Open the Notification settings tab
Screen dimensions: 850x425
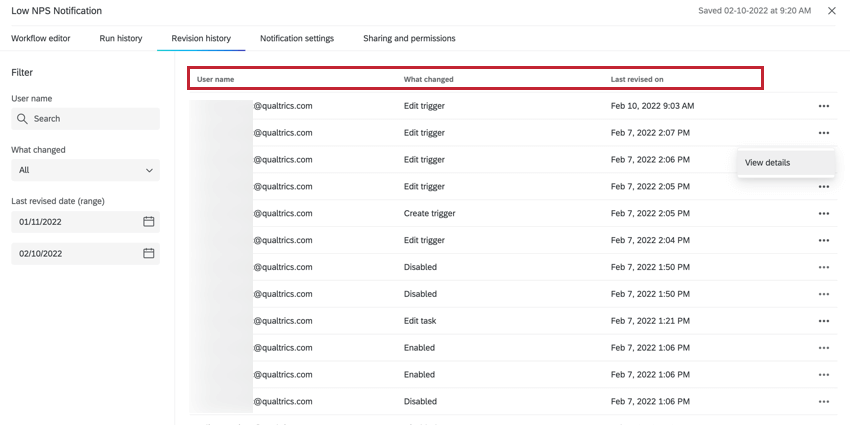297,39
